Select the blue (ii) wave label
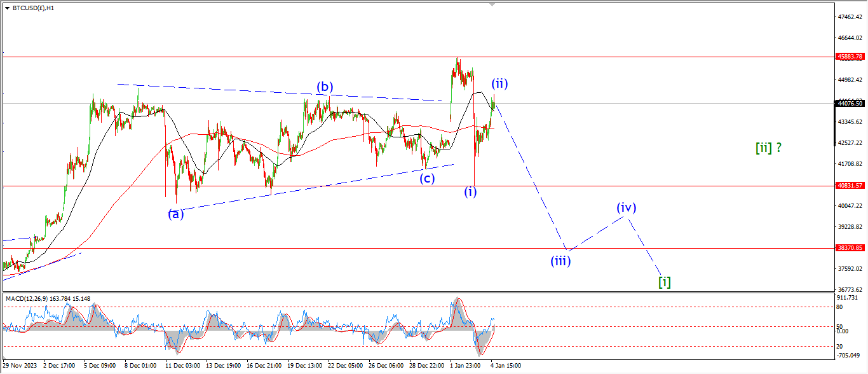 pos(499,83)
